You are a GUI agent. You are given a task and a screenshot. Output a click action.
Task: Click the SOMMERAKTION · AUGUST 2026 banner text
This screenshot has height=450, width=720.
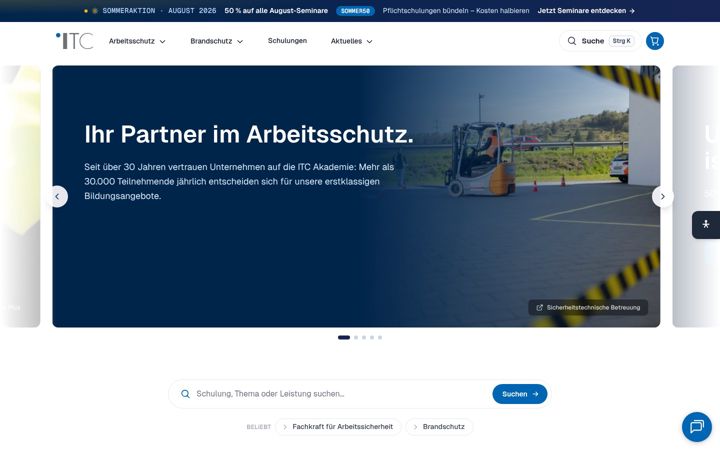[x=159, y=11]
